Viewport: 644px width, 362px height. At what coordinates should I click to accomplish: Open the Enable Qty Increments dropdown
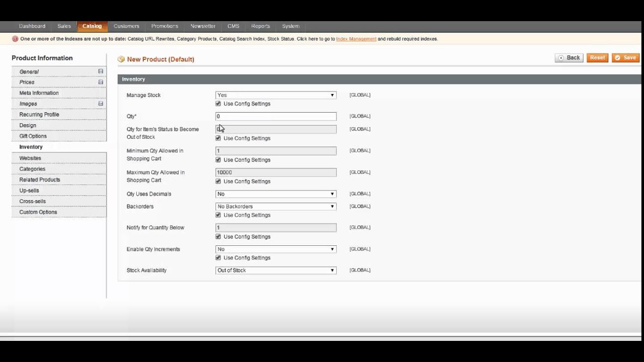pos(276,249)
